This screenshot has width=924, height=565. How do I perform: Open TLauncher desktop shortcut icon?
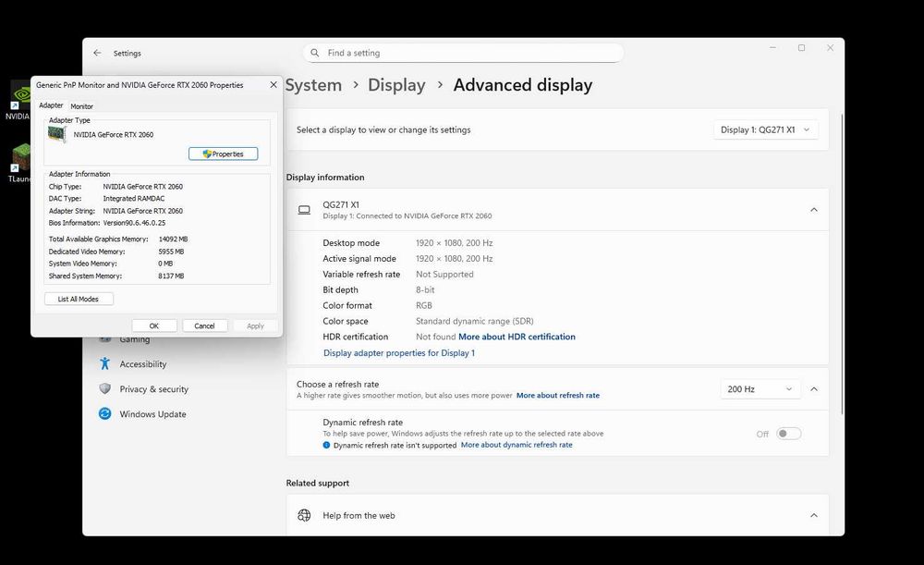tap(18, 162)
